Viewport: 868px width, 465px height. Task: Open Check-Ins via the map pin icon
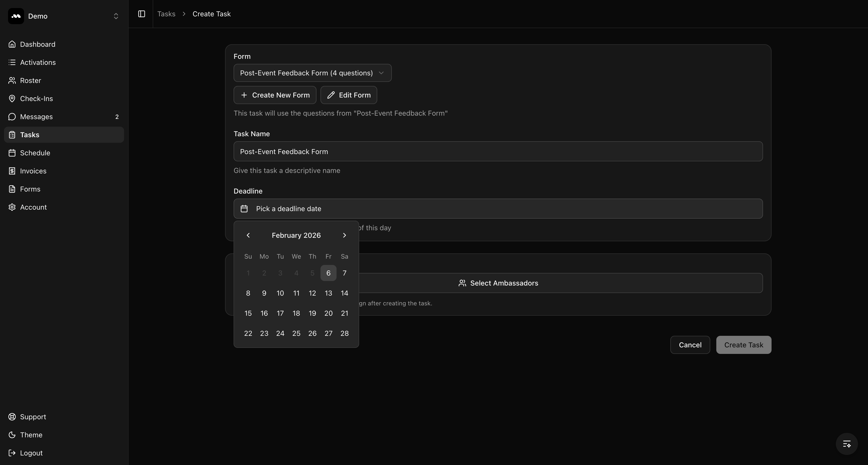coord(12,99)
